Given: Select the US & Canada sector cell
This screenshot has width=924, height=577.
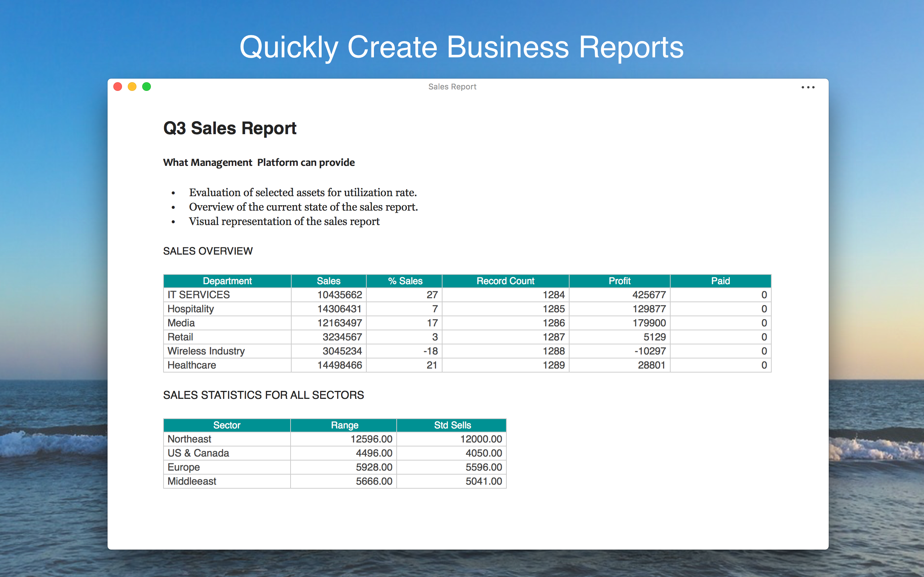Looking at the screenshot, I should pyautogui.click(x=198, y=453).
